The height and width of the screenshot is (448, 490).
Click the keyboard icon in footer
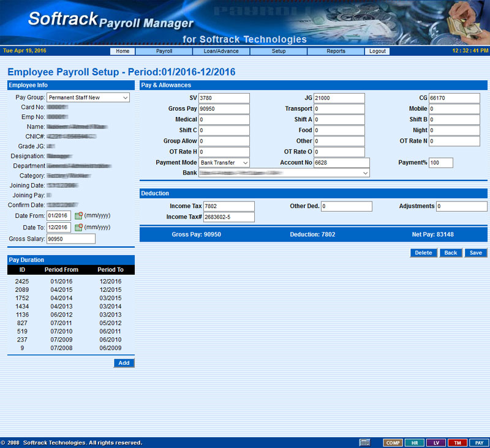pyautogui.click(x=364, y=442)
